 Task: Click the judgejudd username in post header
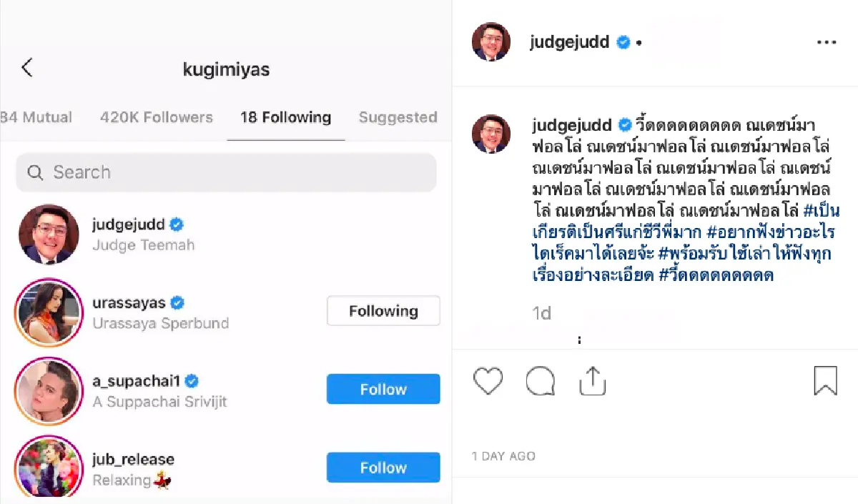pyautogui.click(x=569, y=42)
